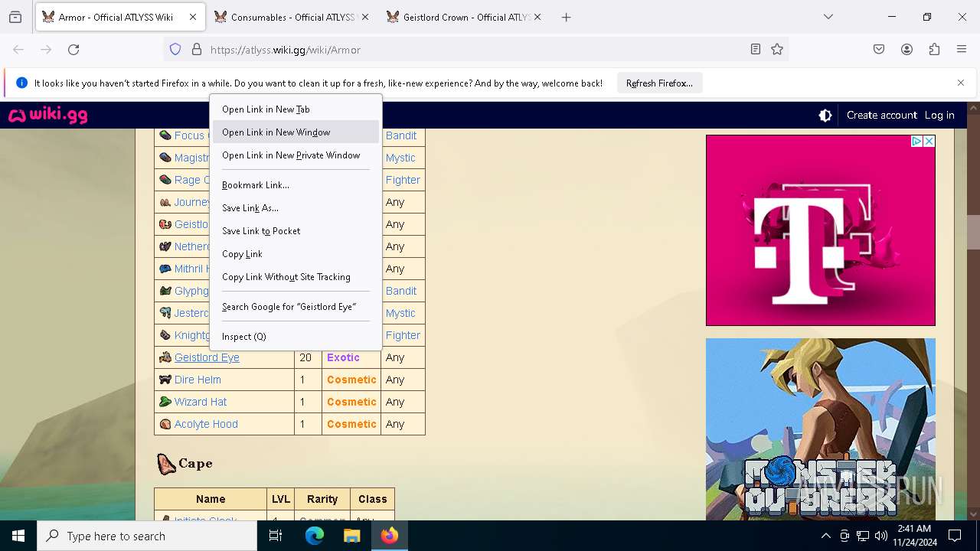The width and height of the screenshot is (980, 551).
Task: Select Open Link in New Private Window
Action: point(296,155)
